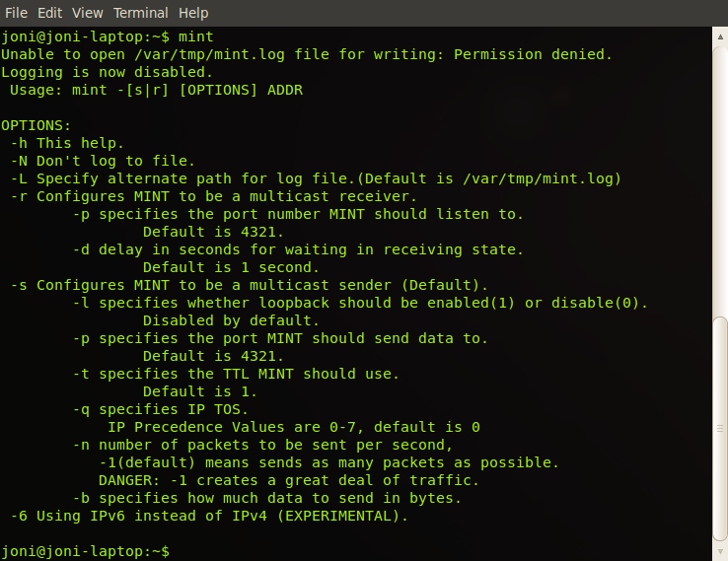Click the vertical scrollbar thumb handle
Screen dimensions: 728x561
(x=720, y=429)
